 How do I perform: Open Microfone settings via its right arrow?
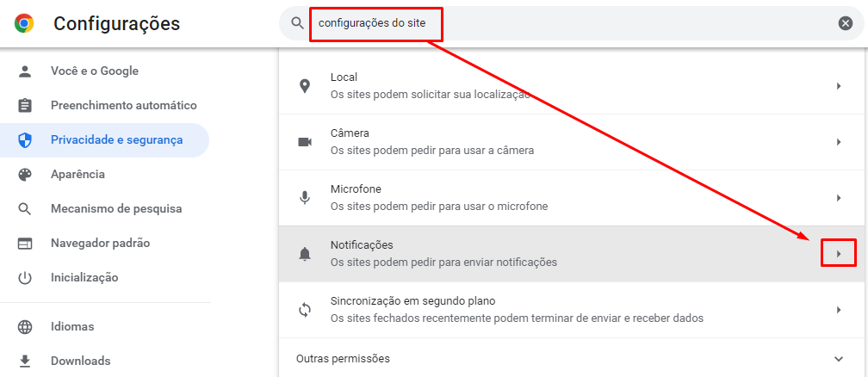coord(839,198)
